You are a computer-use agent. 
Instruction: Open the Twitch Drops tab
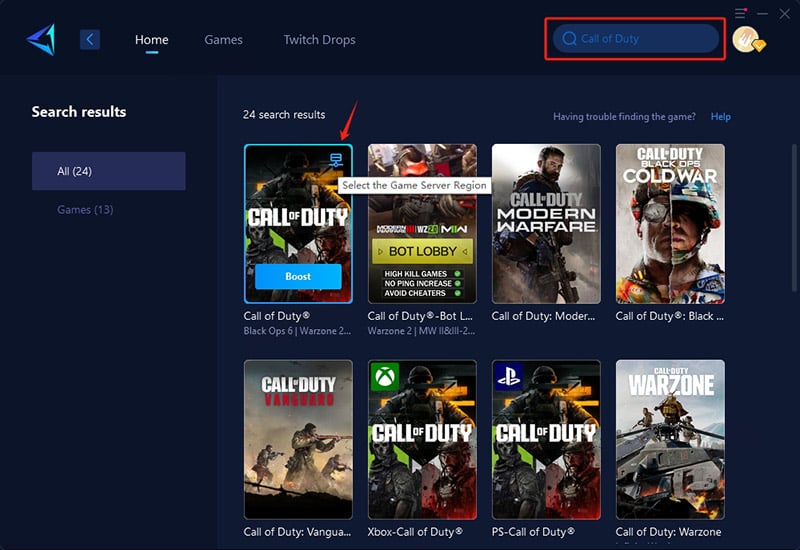pos(319,40)
